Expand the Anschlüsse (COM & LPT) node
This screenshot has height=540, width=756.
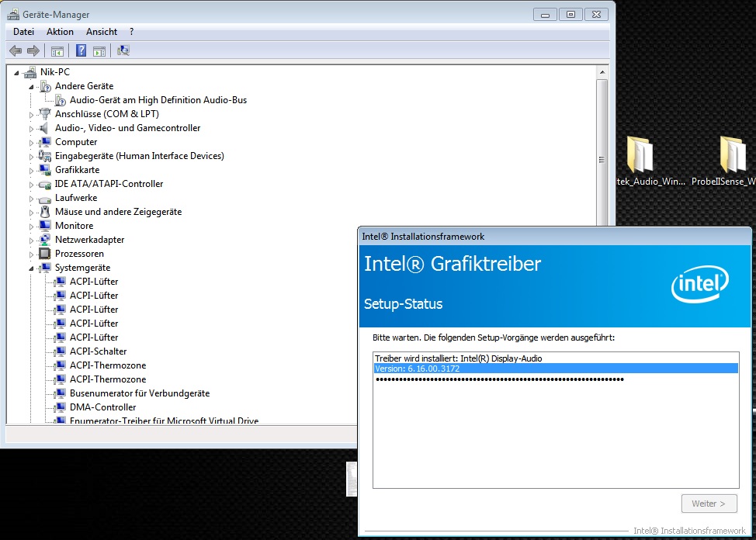coord(31,115)
